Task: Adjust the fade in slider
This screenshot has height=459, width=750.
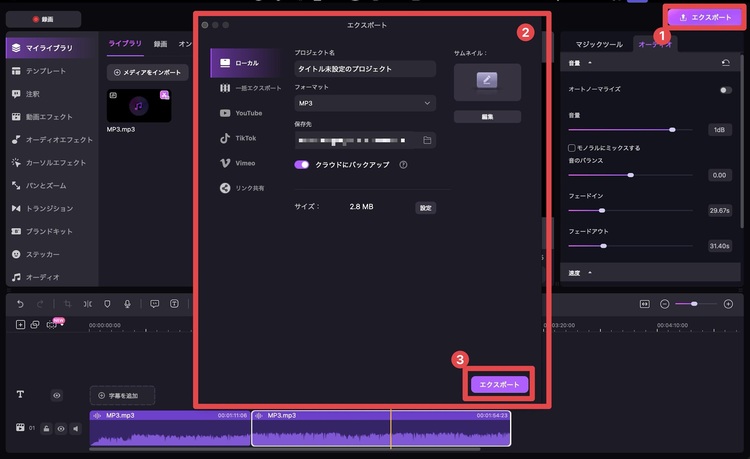Action: click(x=602, y=210)
